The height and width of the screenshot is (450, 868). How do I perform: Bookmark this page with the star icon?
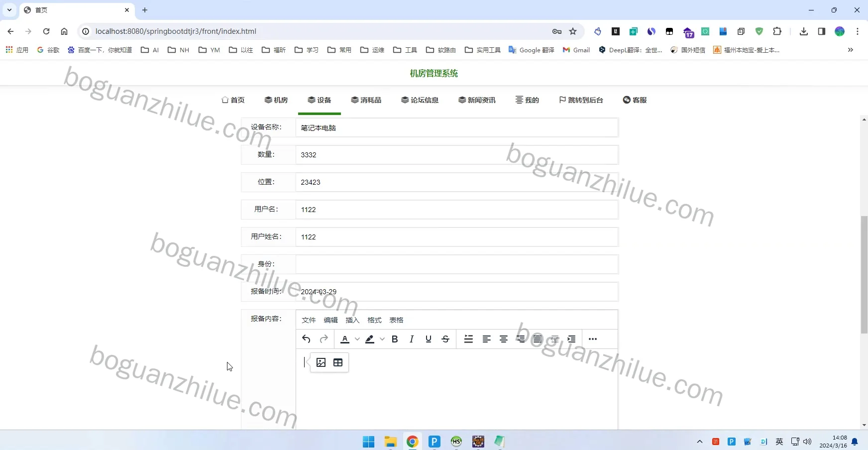point(573,31)
